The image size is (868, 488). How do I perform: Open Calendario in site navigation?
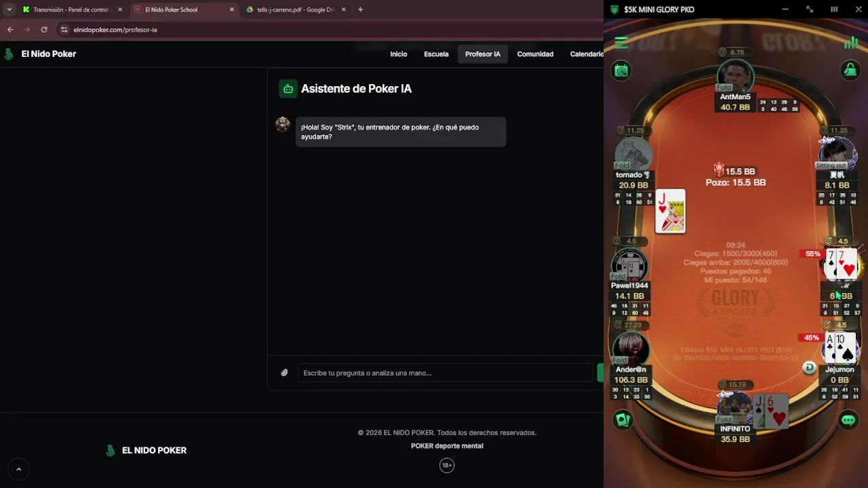pos(587,54)
